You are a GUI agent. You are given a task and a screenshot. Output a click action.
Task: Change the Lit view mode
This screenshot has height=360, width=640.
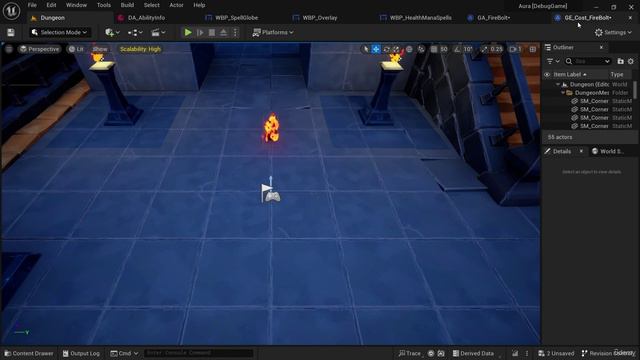point(76,49)
